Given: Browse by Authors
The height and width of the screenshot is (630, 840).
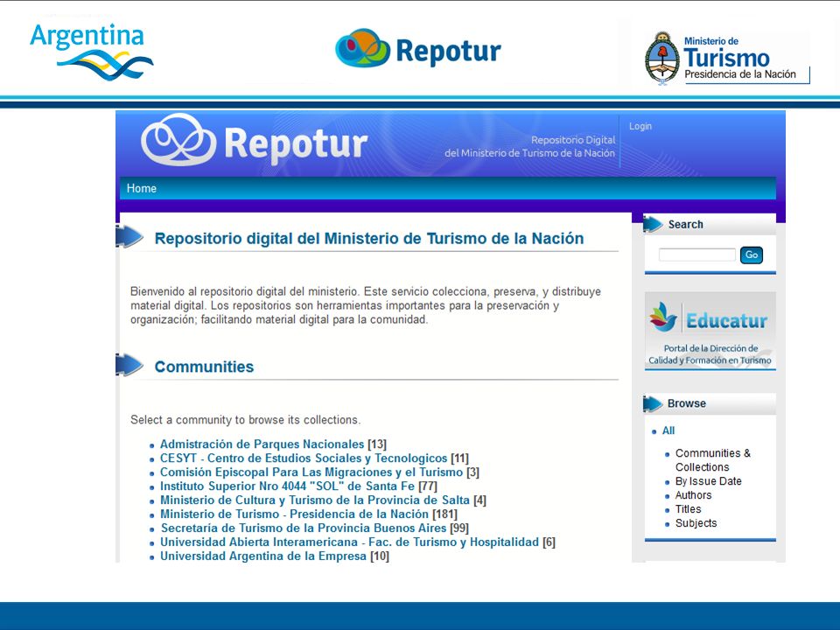Looking at the screenshot, I should (693, 495).
